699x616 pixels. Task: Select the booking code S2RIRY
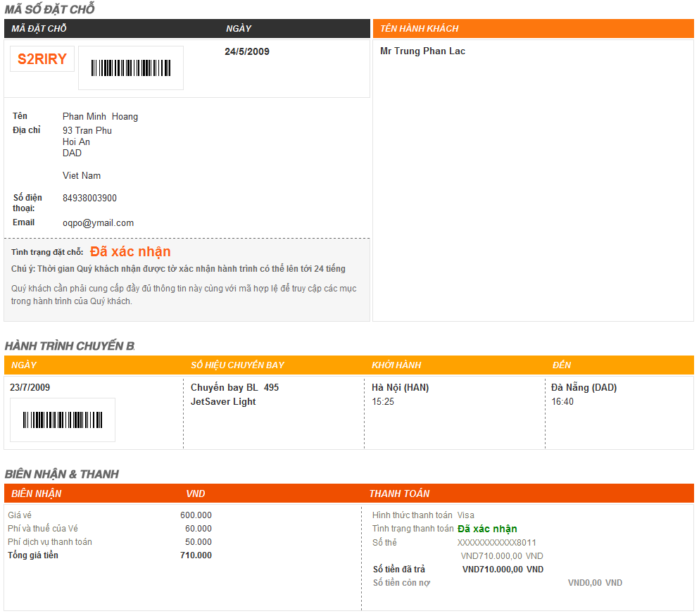point(42,59)
